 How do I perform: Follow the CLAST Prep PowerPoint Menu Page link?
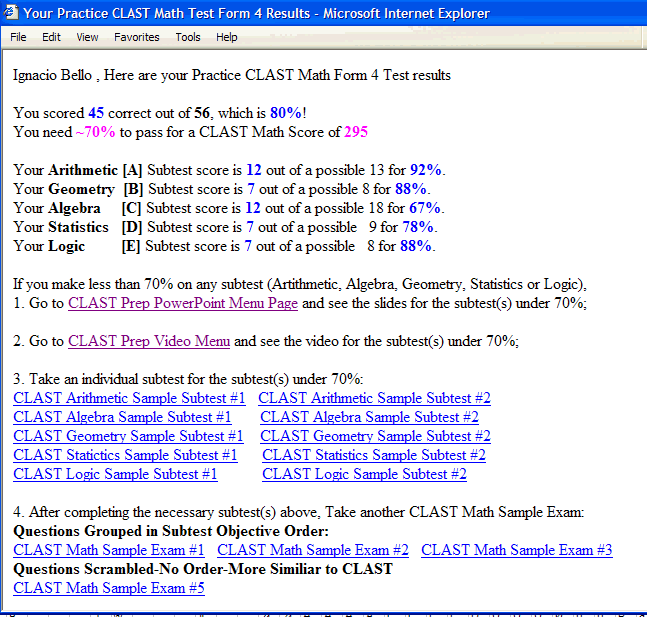point(183,303)
